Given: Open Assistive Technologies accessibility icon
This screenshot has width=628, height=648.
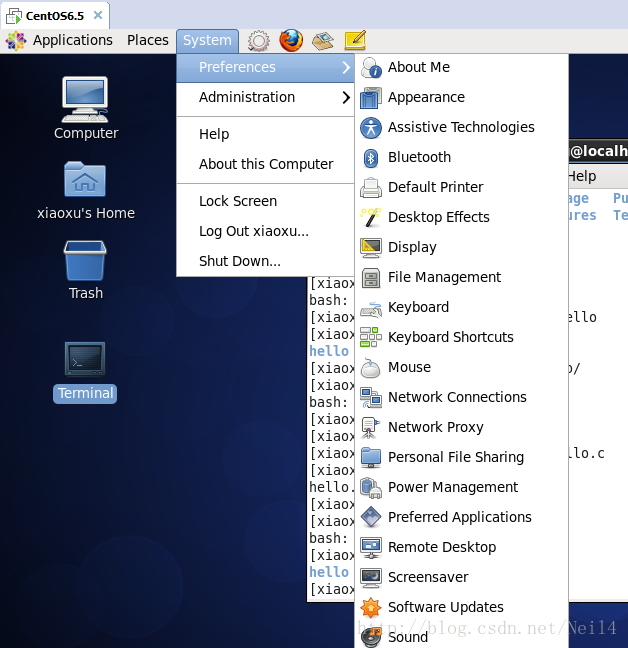Looking at the screenshot, I should pyautogui.click(x=371, y=128).
